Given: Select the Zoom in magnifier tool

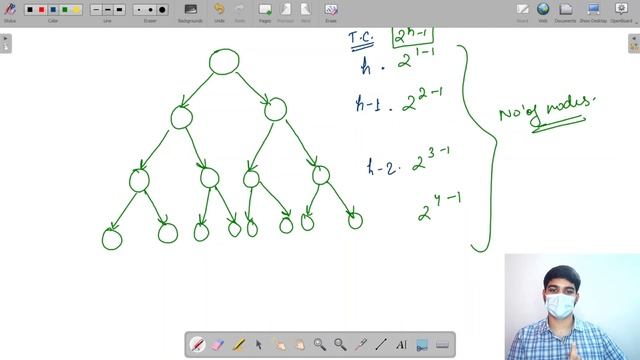Looking at the screenshot, I should pyautogui.click(x=320, y=345).
